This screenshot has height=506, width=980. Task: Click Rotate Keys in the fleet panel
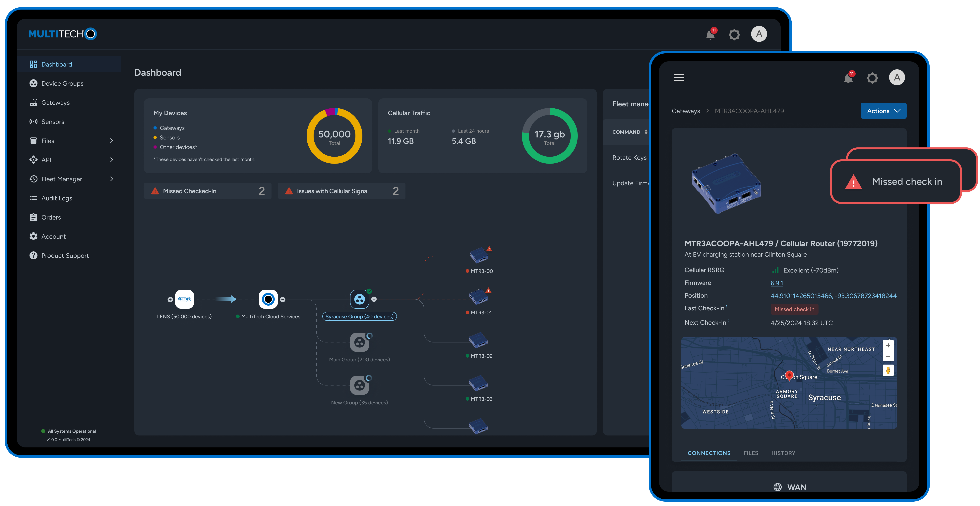pyautogui.click(x=629, y=157)
